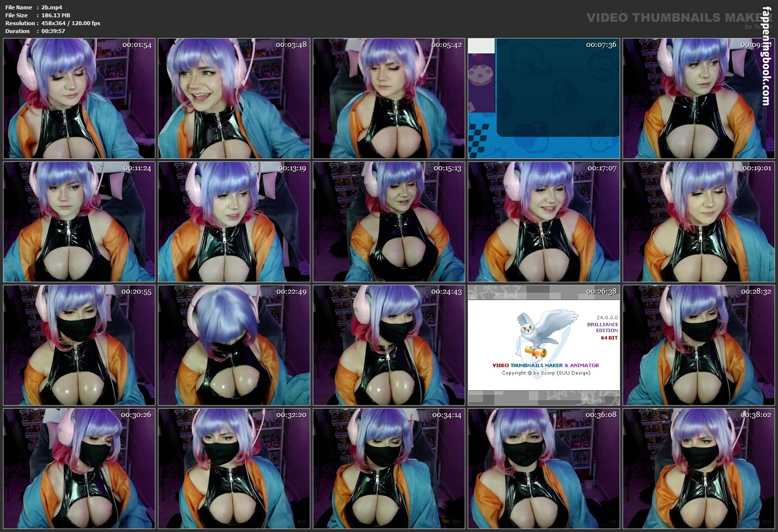Click the 00:30:26 timestamp label

tap(136, 415)
